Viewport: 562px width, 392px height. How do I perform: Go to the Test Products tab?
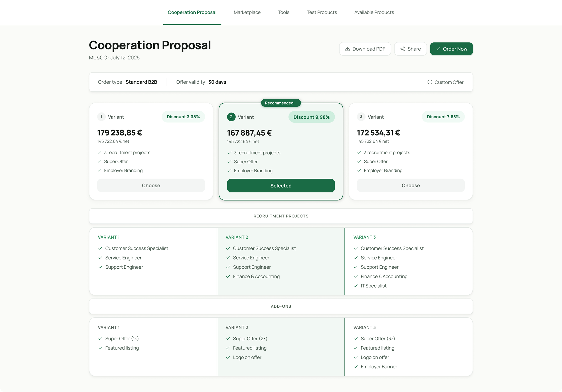point(322,12)
